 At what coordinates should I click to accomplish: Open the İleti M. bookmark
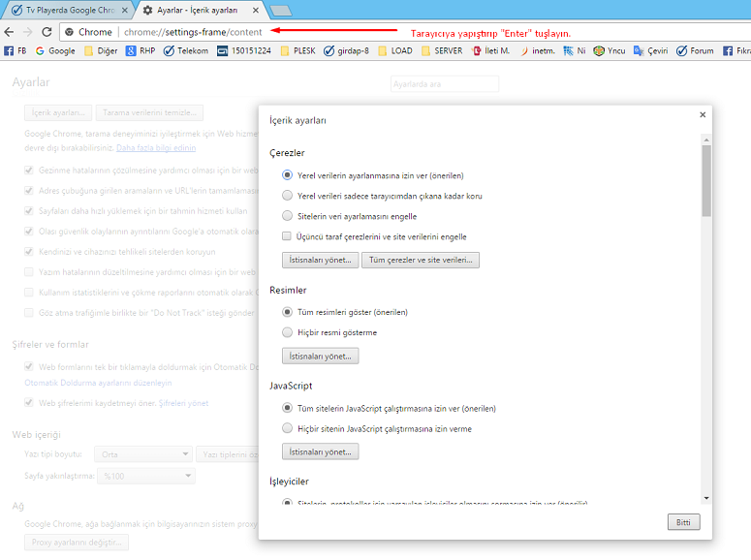491,50
